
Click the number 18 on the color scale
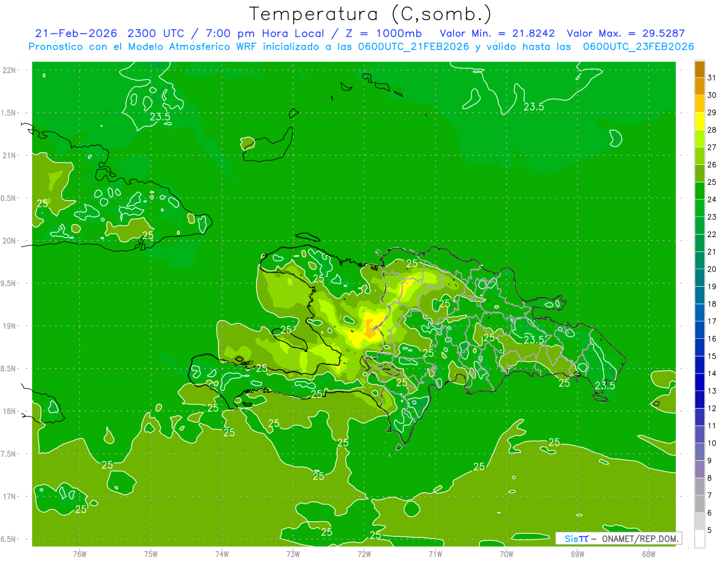pyautogui.click(x=712, y=304)
